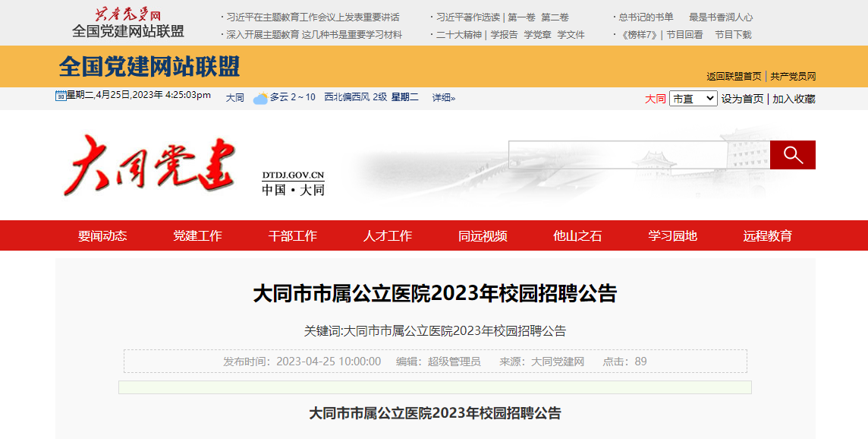Open the 详细» weather details link
Viewport: 868px width, 439px height.
tap(444, 97)
